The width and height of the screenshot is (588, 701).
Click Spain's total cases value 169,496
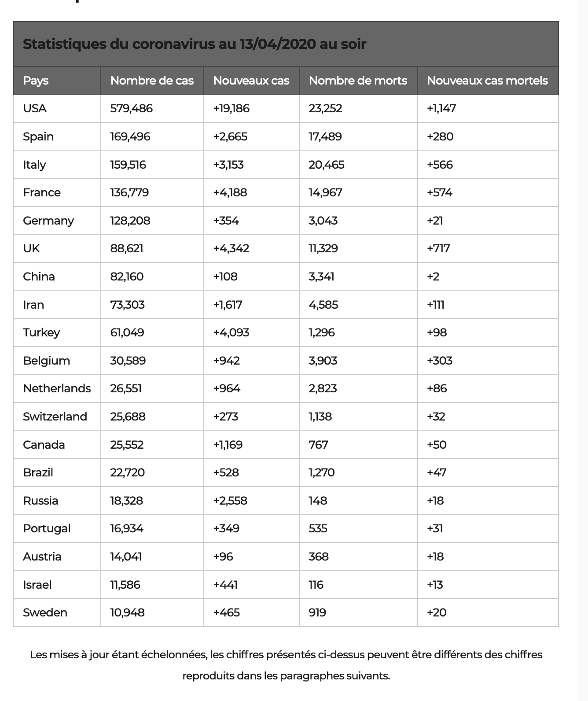[130, 137]
